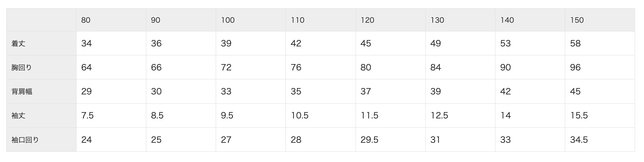Click the 袖丈 value 15.5 cell
Image resolution: width=644 pixels, height=162 pixels.
pos(600,116)
